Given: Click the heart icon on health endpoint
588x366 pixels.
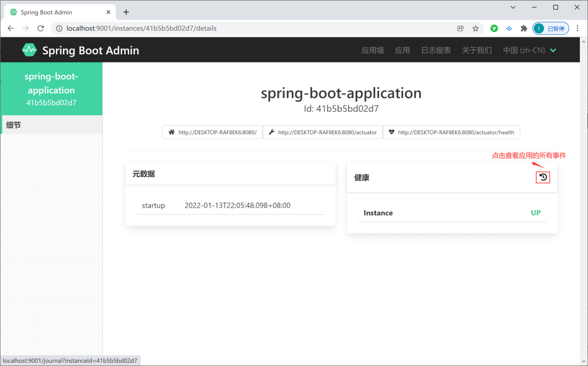Looking at the screenshot, I should click(x=392, y=132).
